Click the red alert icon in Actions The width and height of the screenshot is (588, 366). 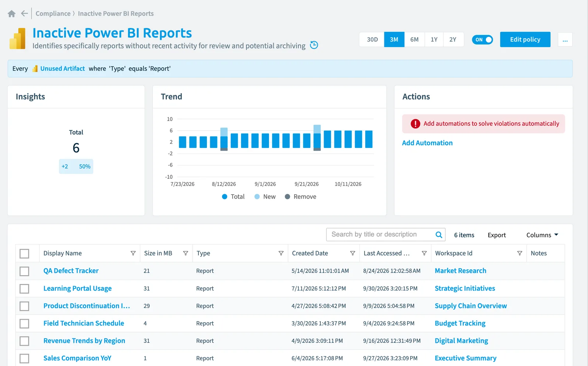(415, 124)
